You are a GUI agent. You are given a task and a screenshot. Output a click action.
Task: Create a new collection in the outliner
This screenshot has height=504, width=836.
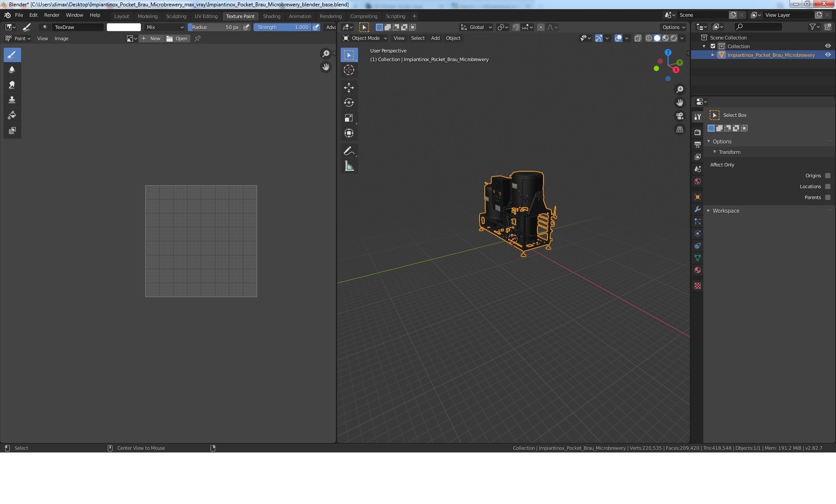click(x=828, y=27)
